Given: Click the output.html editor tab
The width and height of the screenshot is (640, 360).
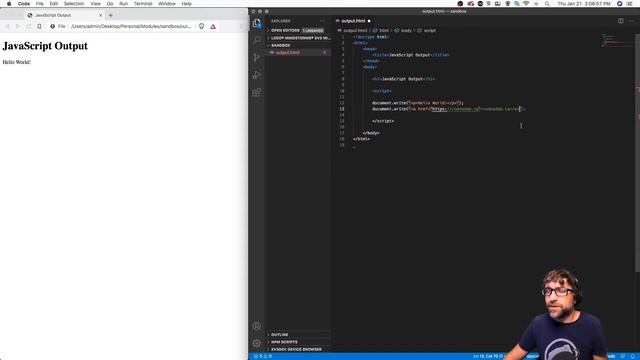Looking at the screenshot, I should [353, 21].
